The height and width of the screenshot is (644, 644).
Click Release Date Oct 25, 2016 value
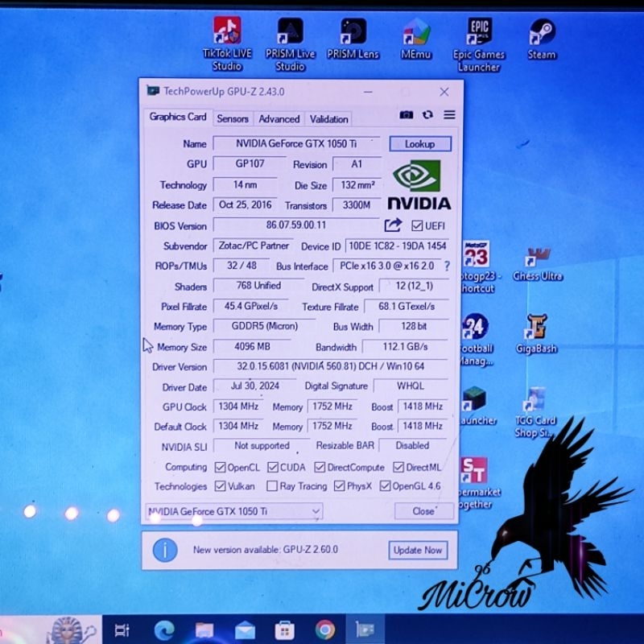click(x=246, y=204)
